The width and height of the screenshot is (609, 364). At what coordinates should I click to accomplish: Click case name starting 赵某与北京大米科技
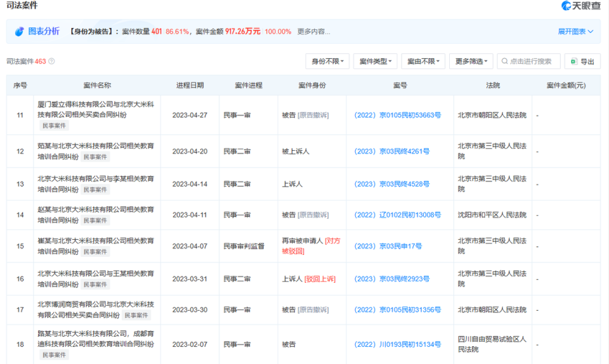(x=96, y=215)
